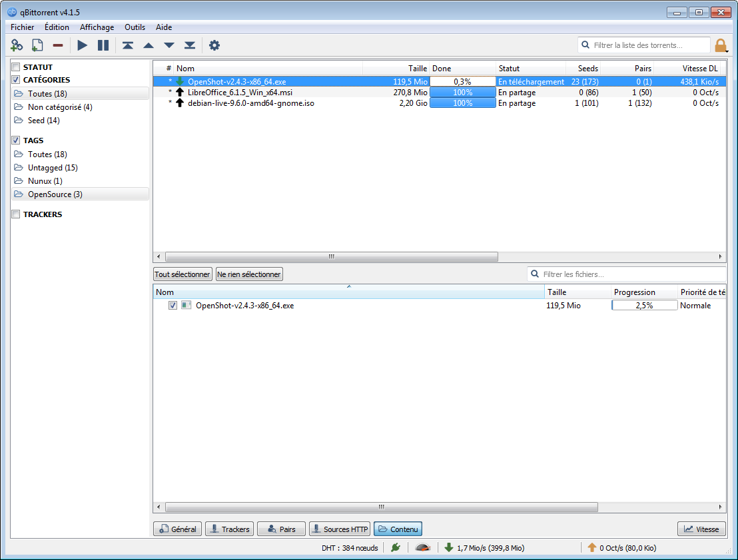Open the Outils menu
This screenshot has width=738, height=560.
[135, 27]
